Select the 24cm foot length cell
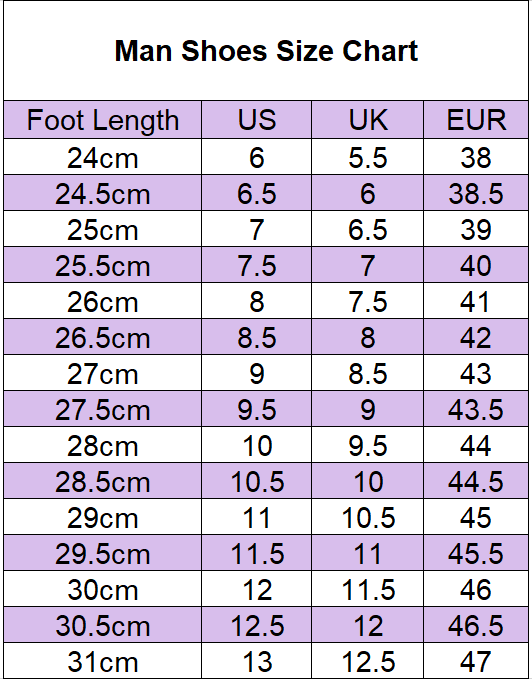532x682 pixels. (x=103, y=157)
